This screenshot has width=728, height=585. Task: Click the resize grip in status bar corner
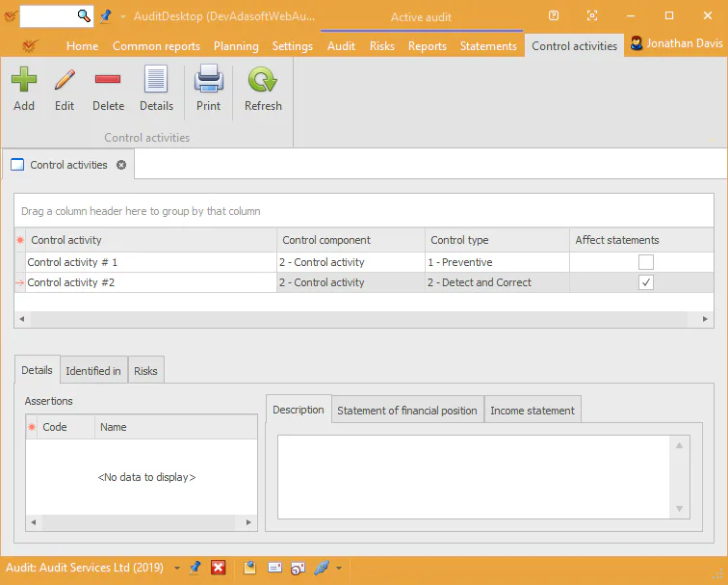717,574
